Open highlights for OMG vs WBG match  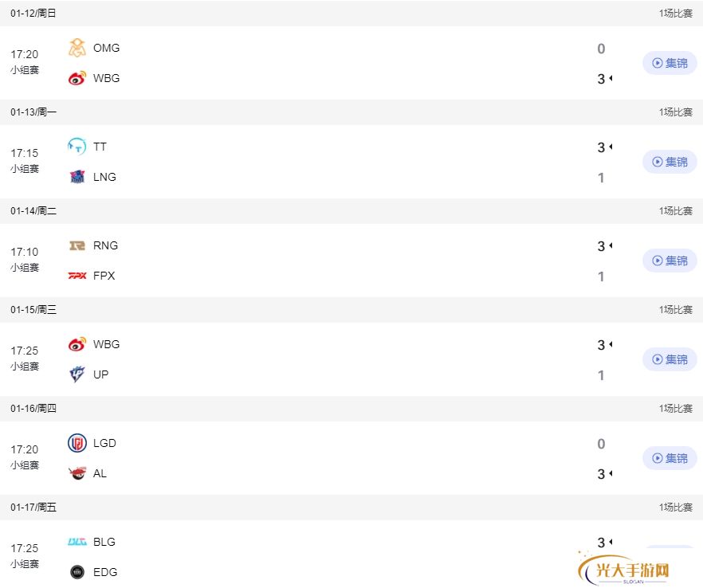[670, 63]
